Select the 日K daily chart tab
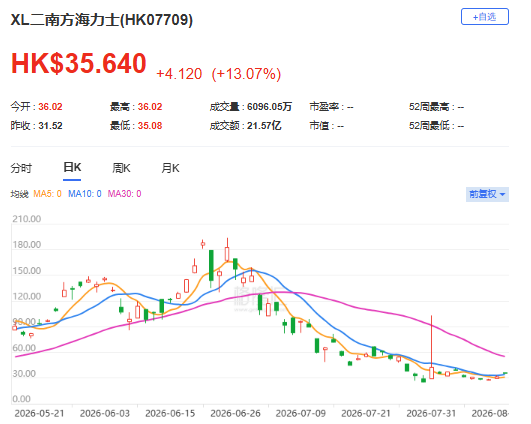This screenshot has height=424, width=531. [x=72, y=167]
